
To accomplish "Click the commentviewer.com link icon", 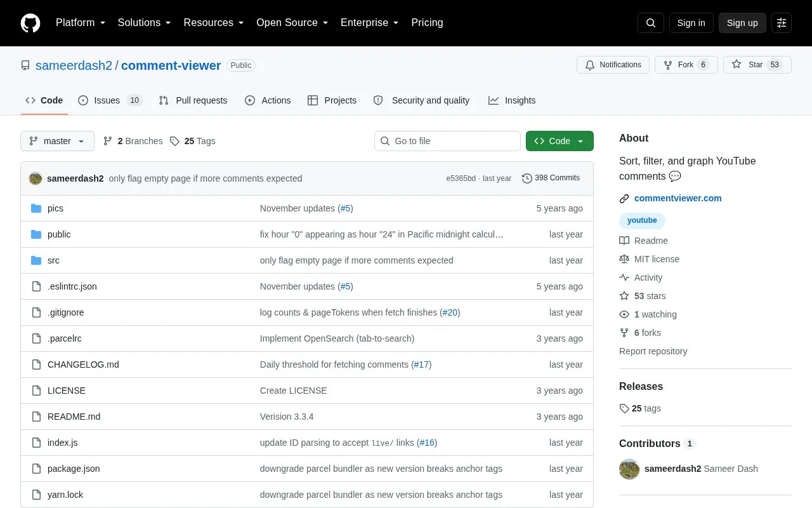I will [624, 199].
